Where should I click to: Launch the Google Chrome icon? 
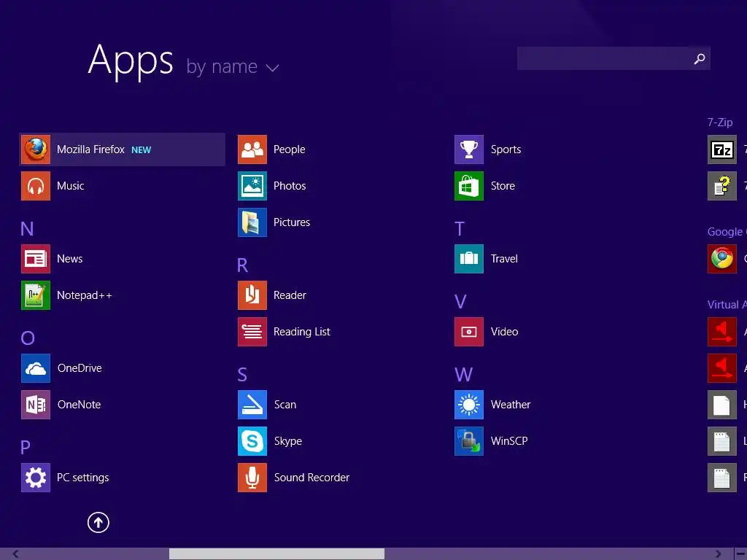pos(722,259)
